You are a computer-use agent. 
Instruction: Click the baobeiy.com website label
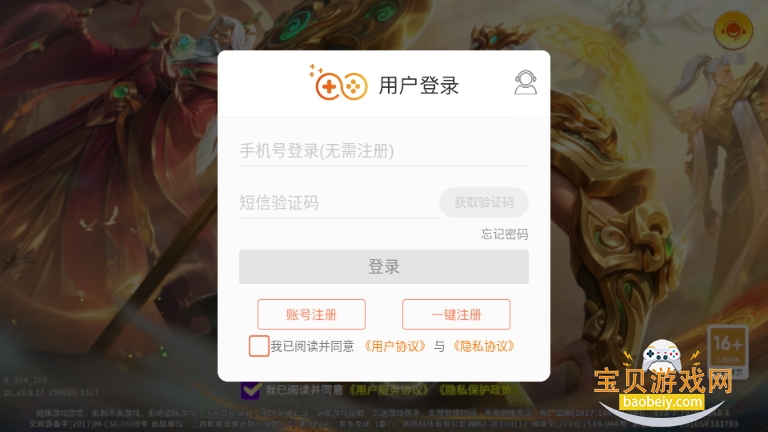click(661, 402)
